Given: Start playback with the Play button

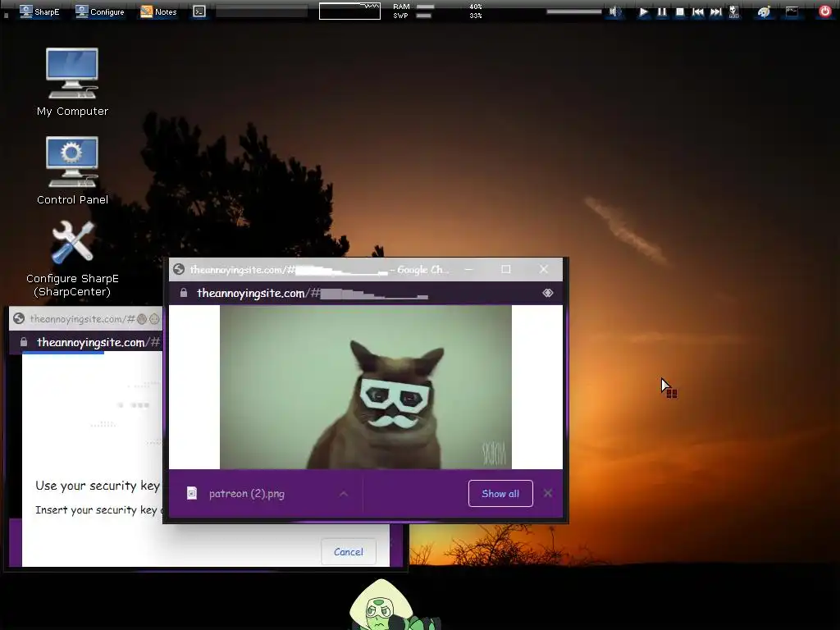Looking at the screenshot, I should pos(643,11).
